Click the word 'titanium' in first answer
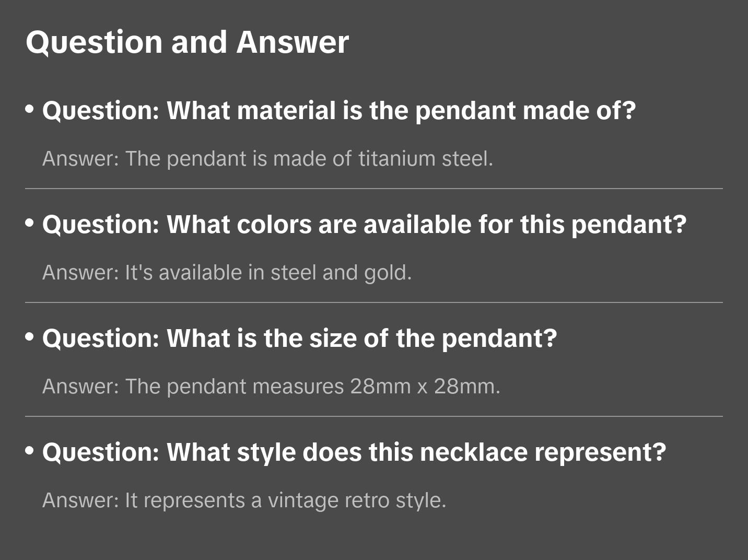 pyautogui.click(x=396, y=159)
